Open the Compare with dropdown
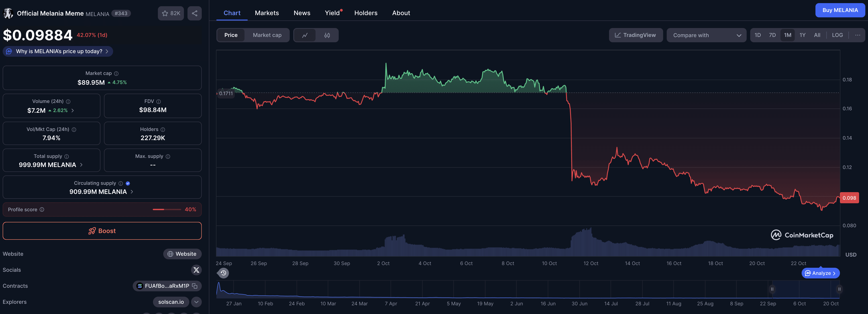This screenshot has width=868, height=314. click(x=707, y=35)
